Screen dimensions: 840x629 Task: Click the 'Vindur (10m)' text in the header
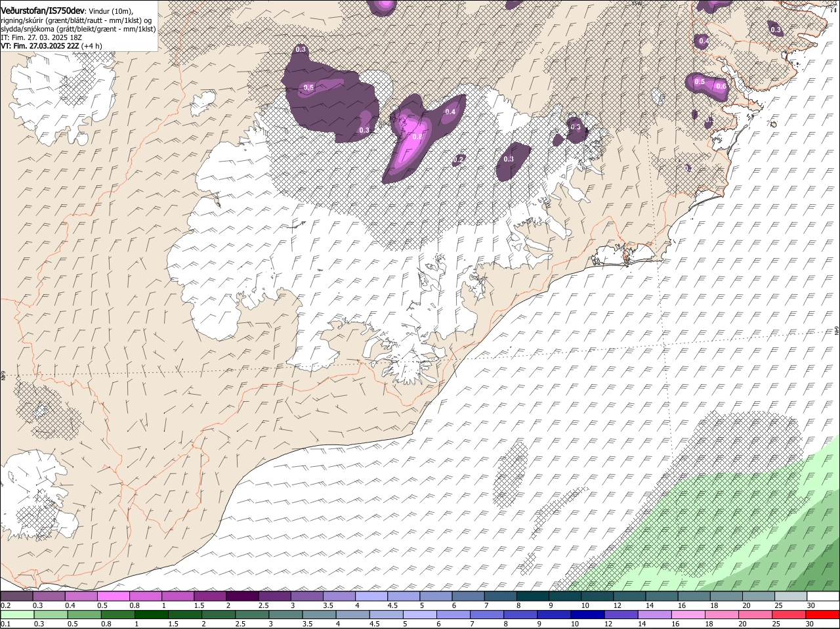click(111, 11)
